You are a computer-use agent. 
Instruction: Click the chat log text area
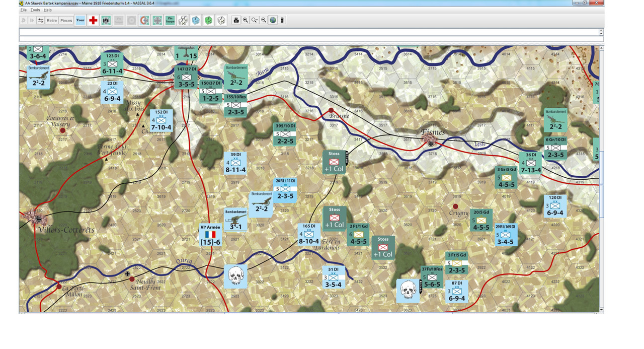pyautogui.click(x=309, y=32)
